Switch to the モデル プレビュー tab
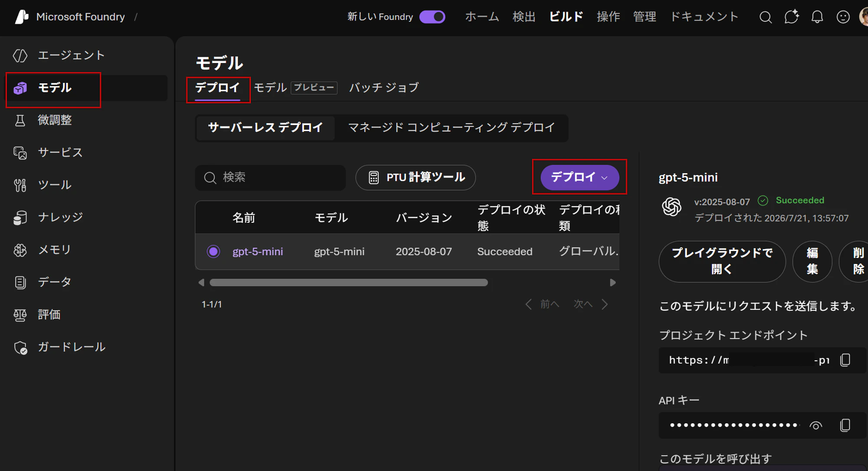The height and width of the screenshot is (471, 868). tap(295, 88)
